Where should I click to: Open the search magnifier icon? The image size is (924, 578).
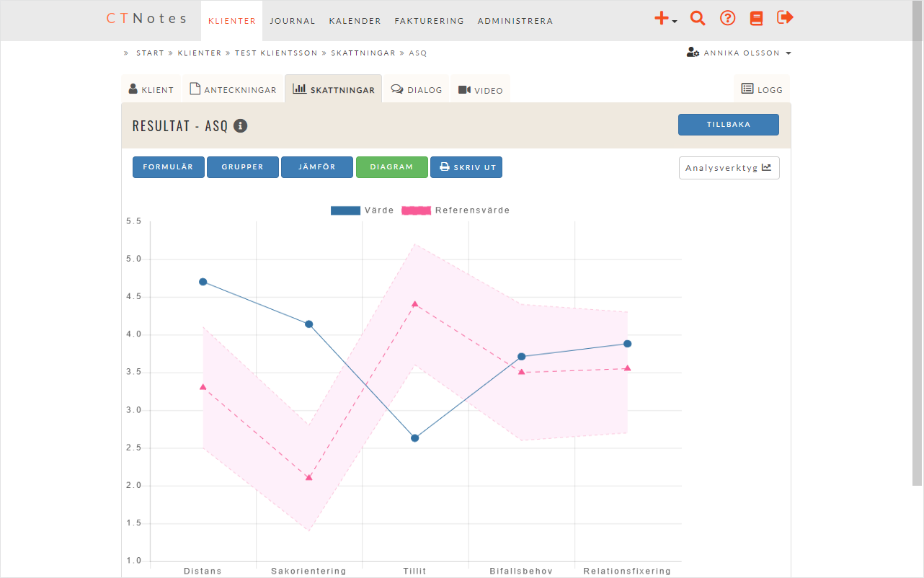pyautogui.click(x=698, y=19)
